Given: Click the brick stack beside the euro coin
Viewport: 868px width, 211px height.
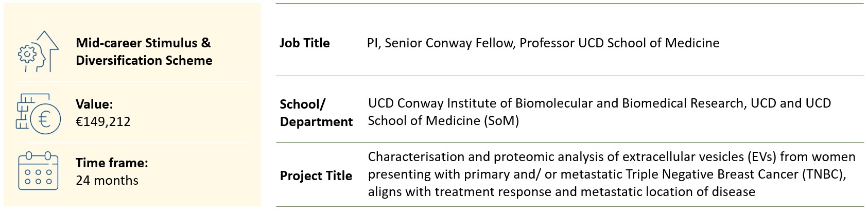Looking at the screenshot, I should 25,111.
